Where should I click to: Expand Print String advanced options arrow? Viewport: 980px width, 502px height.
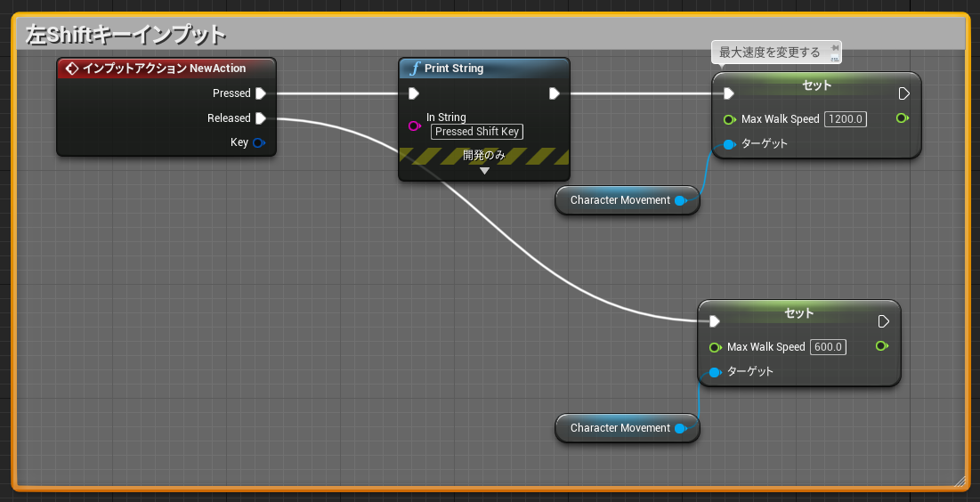point(483,171)
